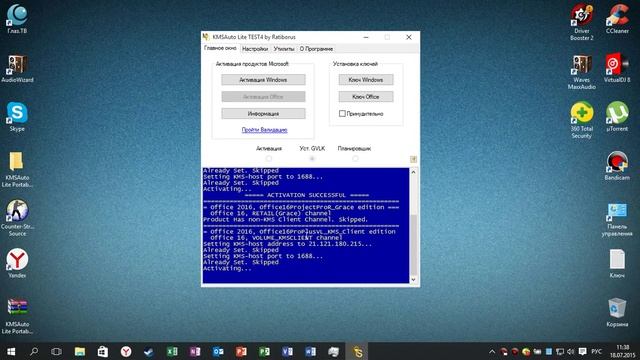640x360 pixels.
Task: Open the Skype desktop shortcut
Action: 17,116
